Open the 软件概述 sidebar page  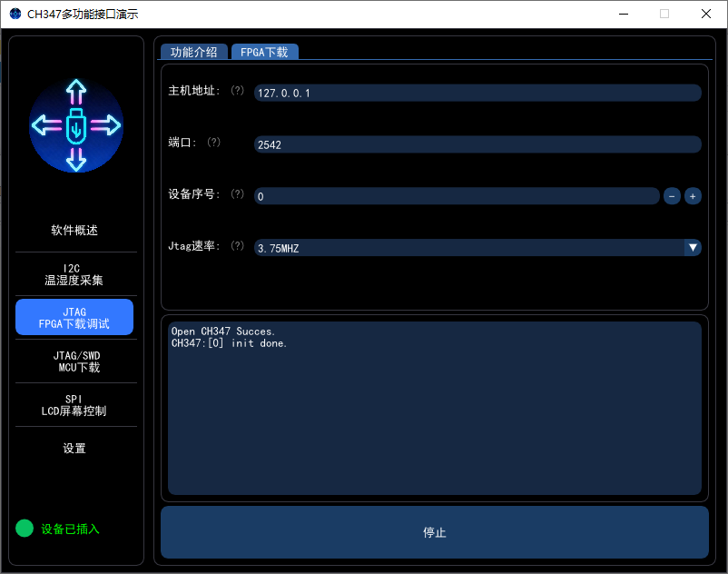pos(74,231)
